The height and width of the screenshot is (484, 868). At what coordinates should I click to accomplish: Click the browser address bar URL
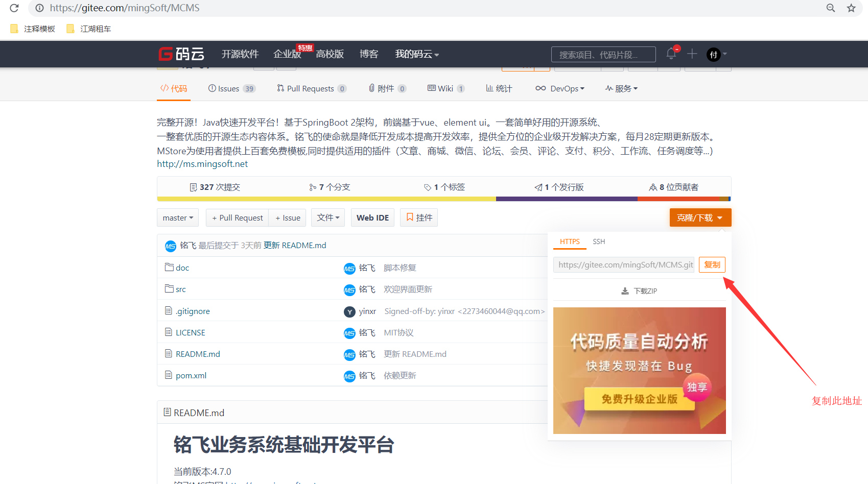click(x=125, y=8)
